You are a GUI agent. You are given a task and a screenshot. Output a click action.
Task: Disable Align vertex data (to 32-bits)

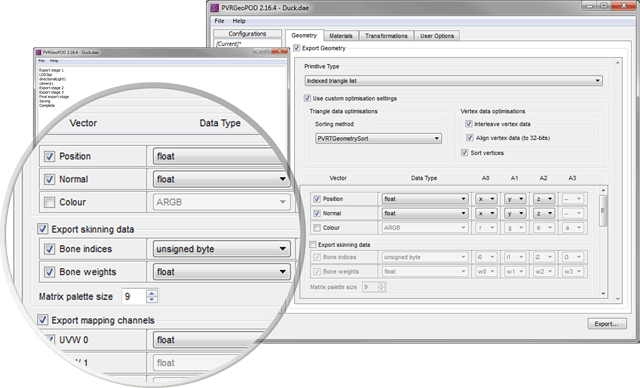pos(470,137)
